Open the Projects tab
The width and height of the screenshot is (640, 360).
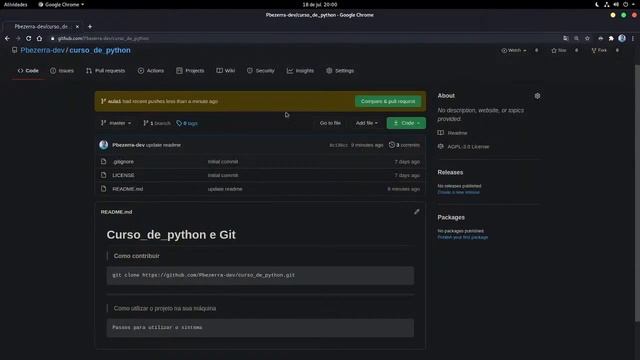click(x=190, y=71)
